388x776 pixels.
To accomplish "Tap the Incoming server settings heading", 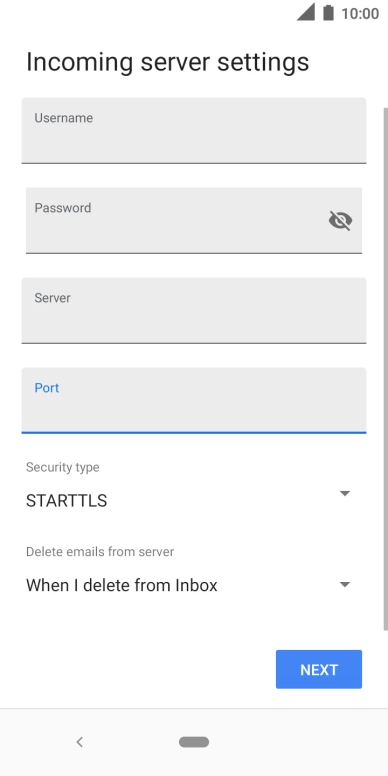I will click(167, 62).
